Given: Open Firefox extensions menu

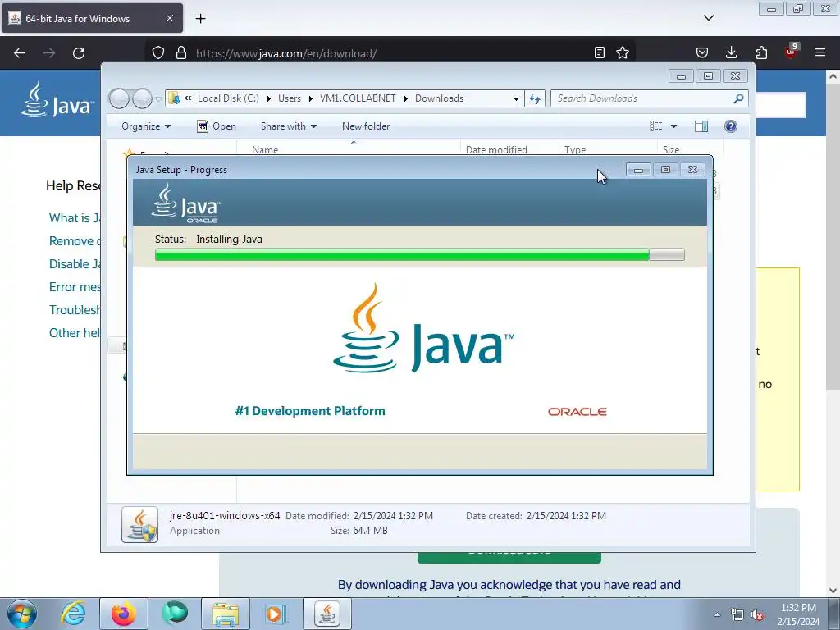Looking at the screenshot, I should 761,52.
